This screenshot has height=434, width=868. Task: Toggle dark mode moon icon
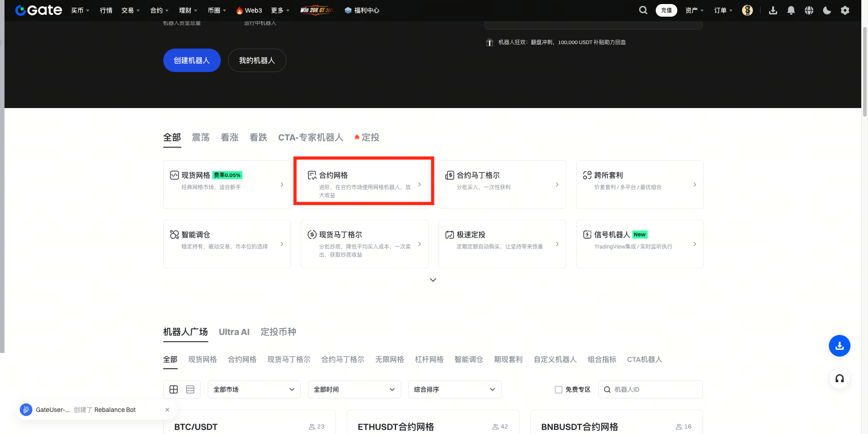point(827,10)
